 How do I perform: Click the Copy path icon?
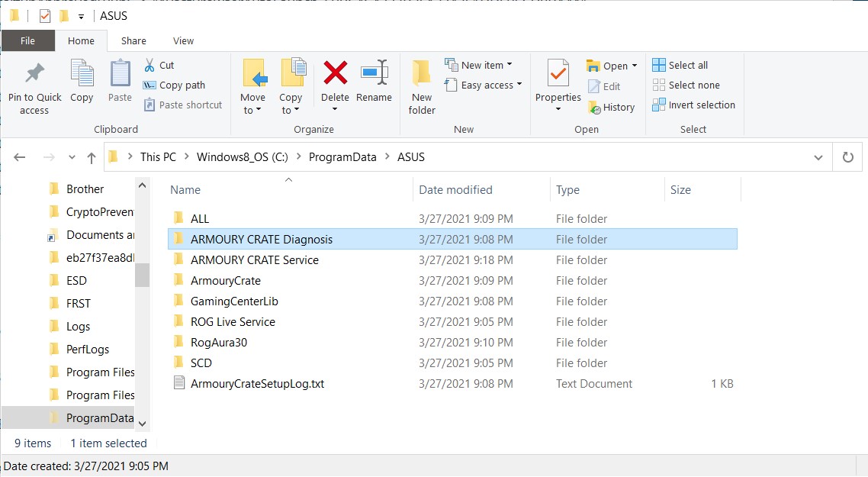point(149,85)
